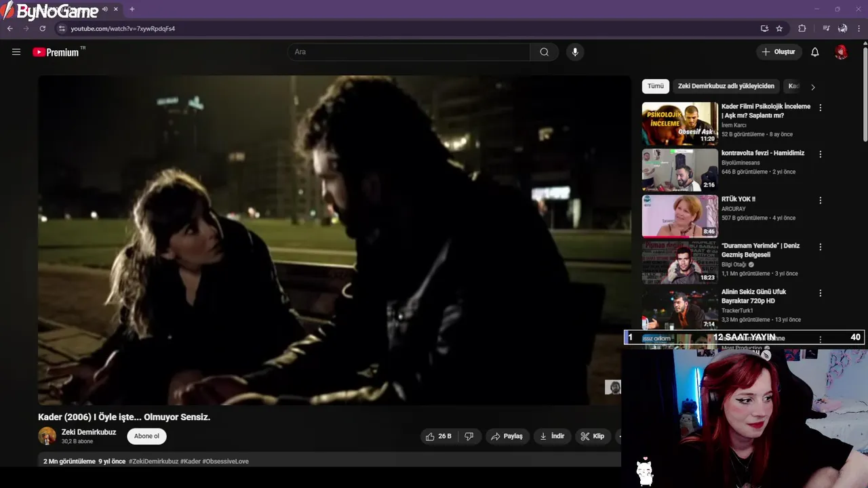Click the address bar URL
Screen dimensions: 868x488
pyautogui.click(x=123, y=28)
